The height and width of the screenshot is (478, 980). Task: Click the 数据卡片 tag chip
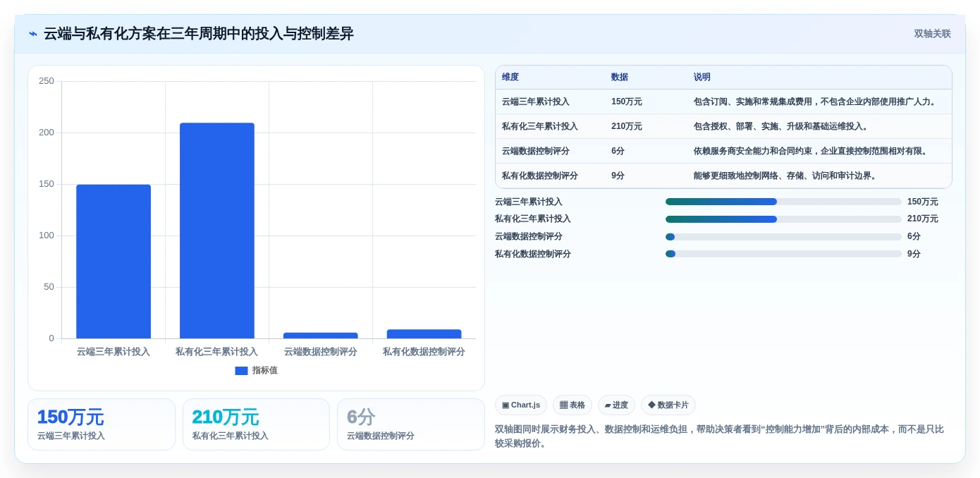(668, 405)
